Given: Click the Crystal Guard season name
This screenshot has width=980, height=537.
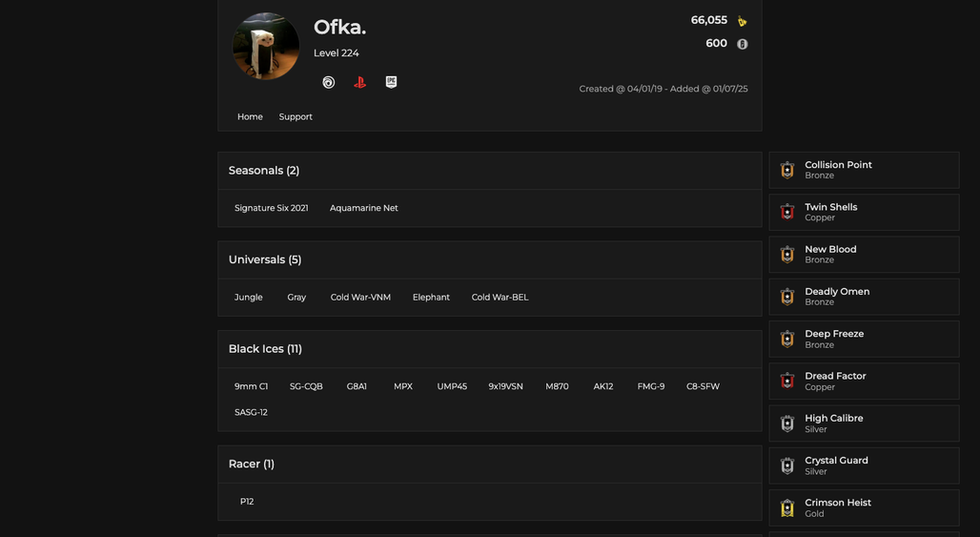Looking at the screenshot, I should click(836, 461).
